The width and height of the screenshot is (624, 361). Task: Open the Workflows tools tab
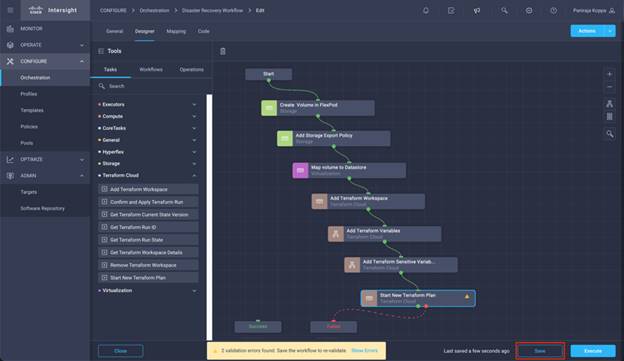pyautogui.click(x=151, y=69)
